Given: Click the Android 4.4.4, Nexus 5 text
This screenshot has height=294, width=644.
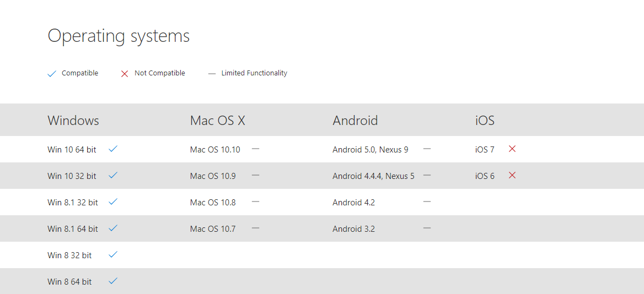Looking at the screenshot, I should [x=373, y=176].
